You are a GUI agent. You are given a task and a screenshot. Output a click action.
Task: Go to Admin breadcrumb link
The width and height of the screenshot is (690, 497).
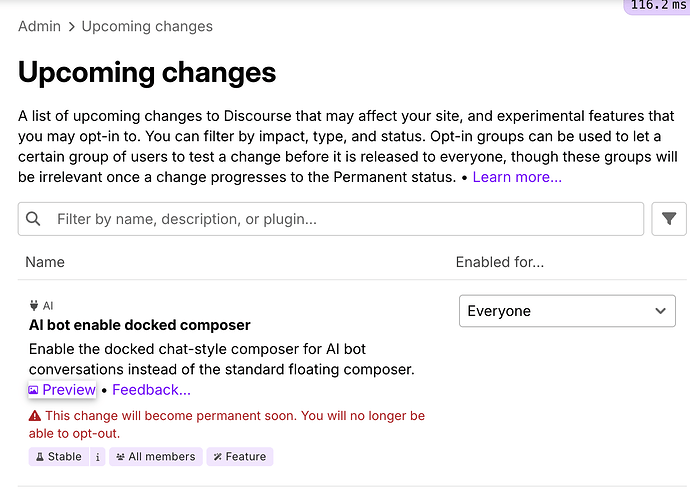[39, 26]
